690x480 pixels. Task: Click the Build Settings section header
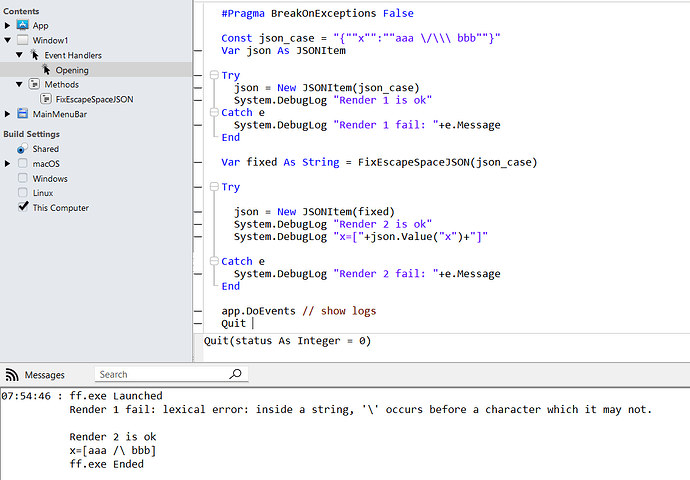tap(31, 134)
